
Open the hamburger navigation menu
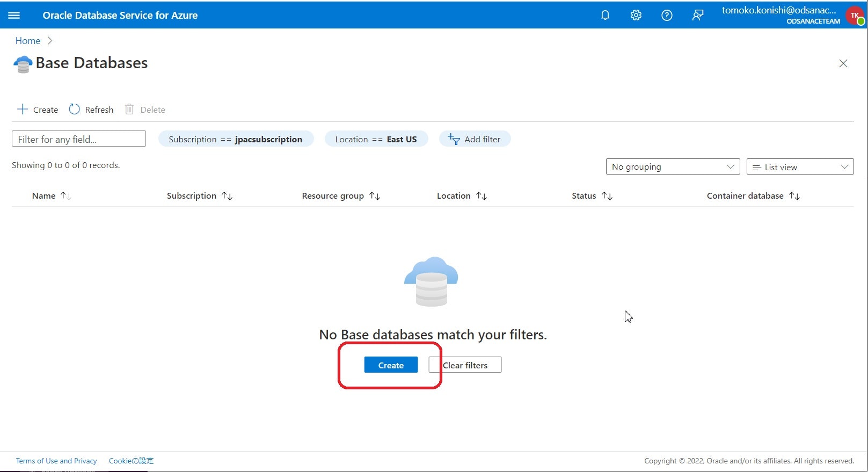[x=14, y=15]
